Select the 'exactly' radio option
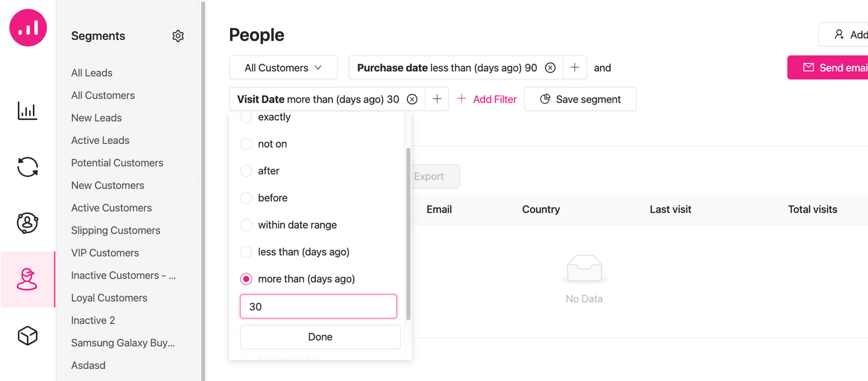Screen dimensions: 868x381 pos(246,117)
